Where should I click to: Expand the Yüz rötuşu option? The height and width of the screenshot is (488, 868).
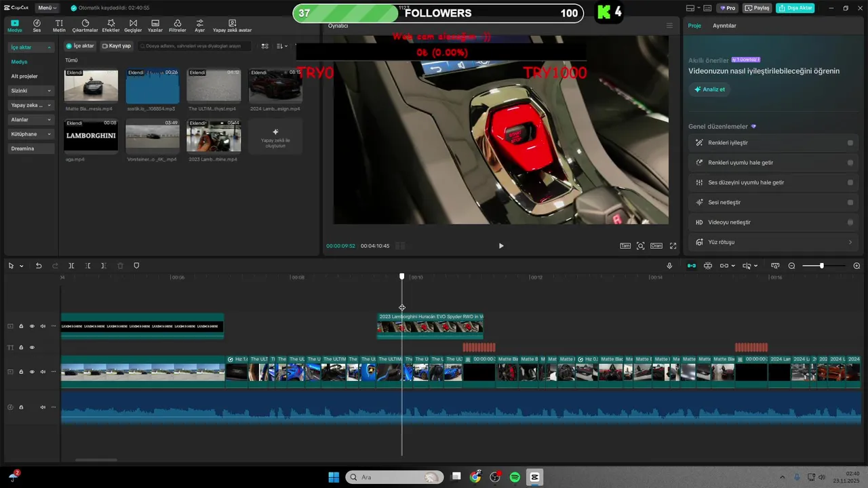(774, 242)
